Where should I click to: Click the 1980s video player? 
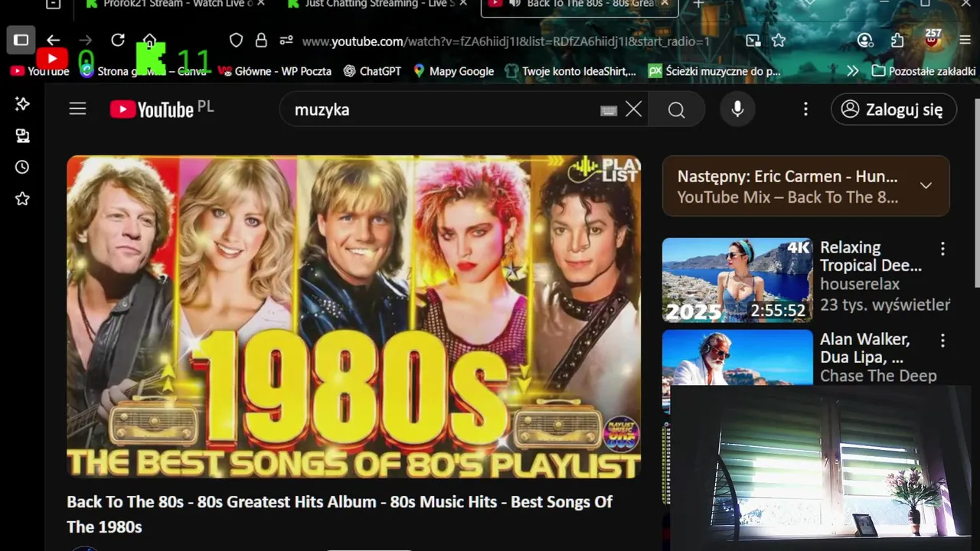[354, 318]
